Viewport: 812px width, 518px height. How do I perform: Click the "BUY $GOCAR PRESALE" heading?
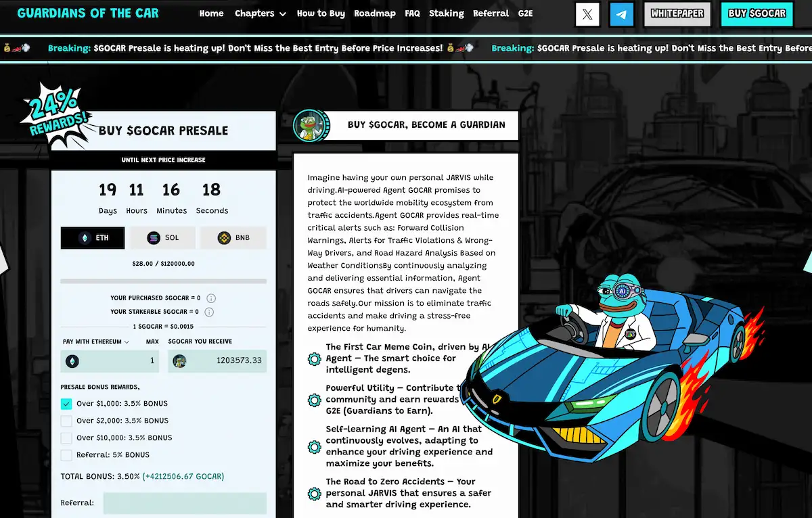[x=163, y=131]
